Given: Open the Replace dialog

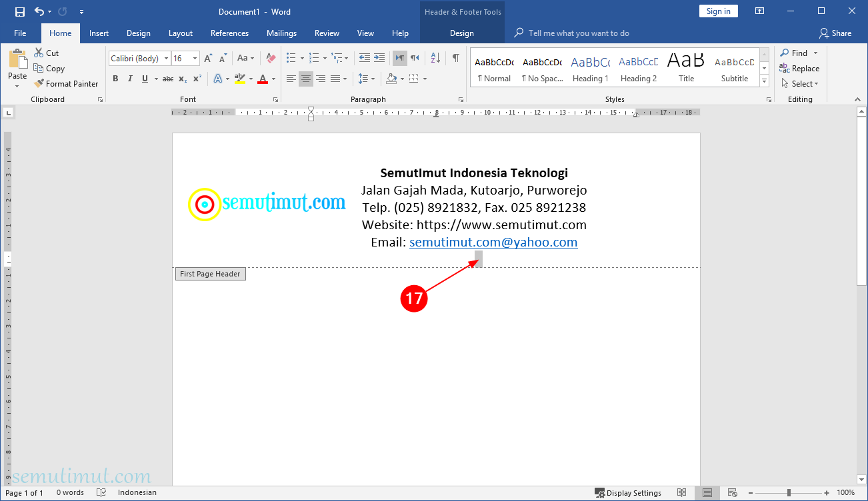Looking at the screenshot, I should click(799, 68).
